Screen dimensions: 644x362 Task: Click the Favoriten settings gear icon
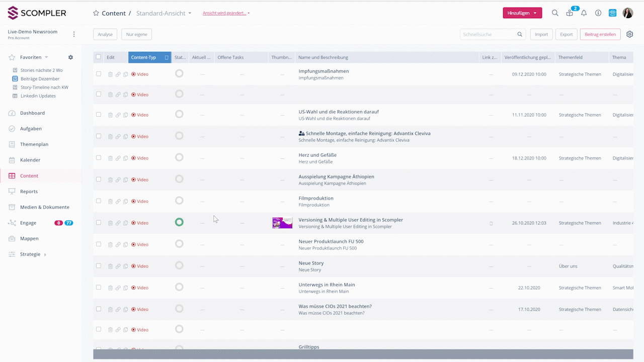[x=70, y=57]
